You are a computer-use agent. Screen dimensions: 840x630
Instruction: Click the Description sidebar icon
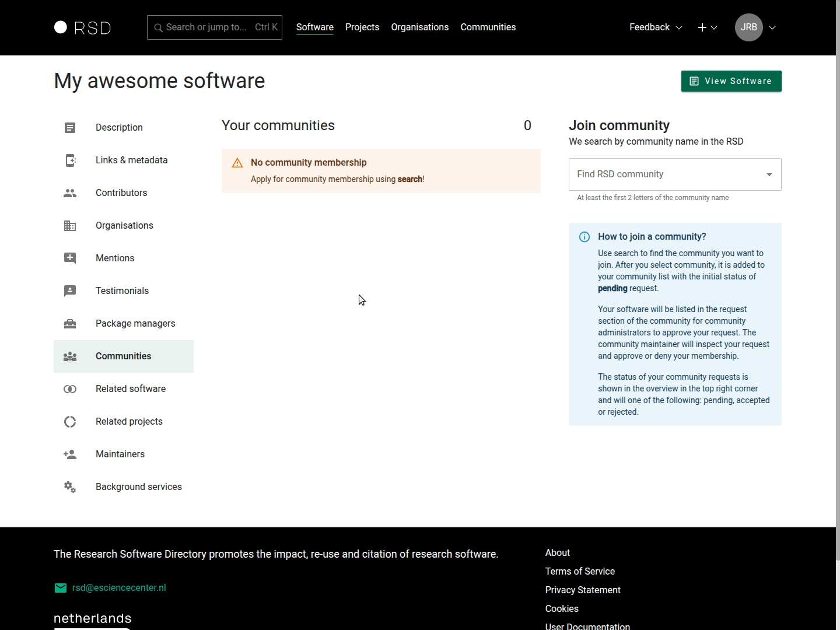click(70, 128)
